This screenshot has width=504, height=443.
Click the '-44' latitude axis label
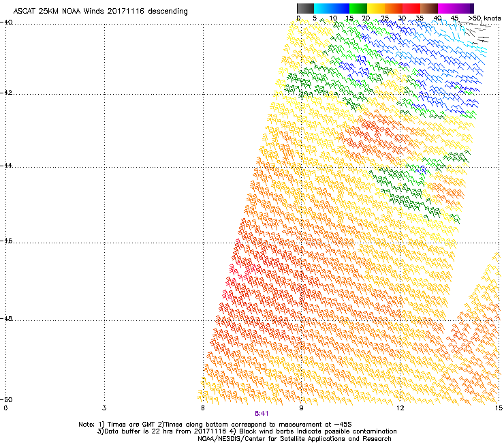pyautogui.click(x=6, y=166)
